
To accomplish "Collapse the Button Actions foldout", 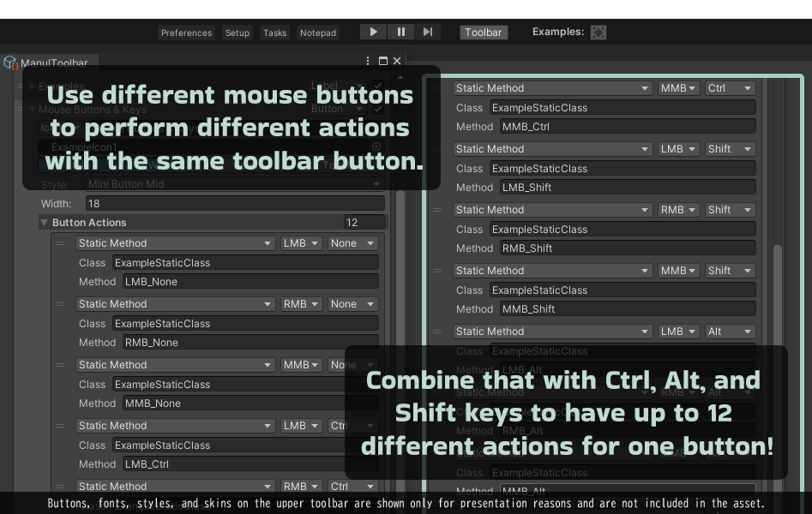I will click(44, 223).
